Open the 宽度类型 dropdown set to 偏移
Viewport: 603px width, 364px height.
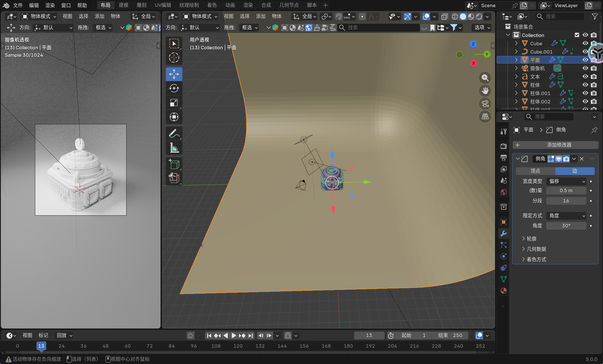566,181
